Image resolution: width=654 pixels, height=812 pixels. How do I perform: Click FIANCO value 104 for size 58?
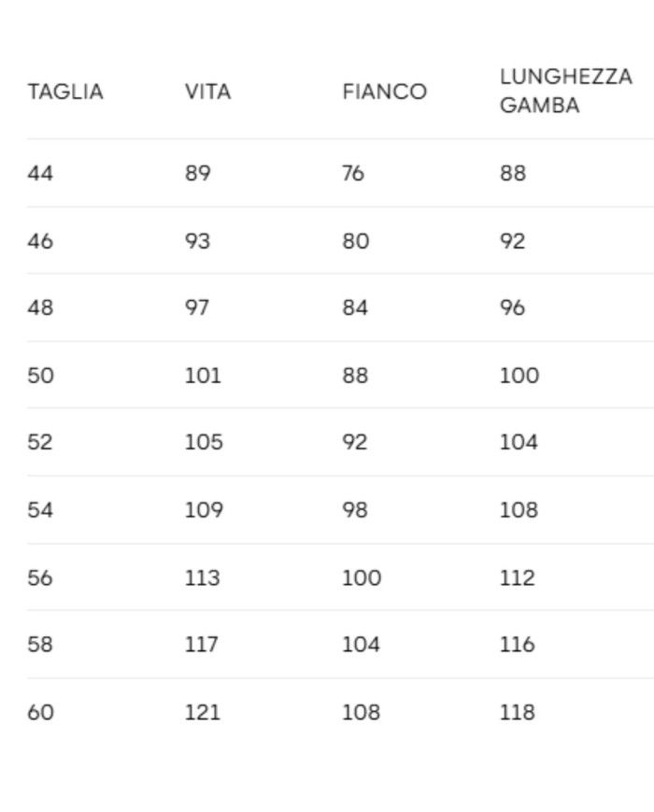coord(361,645)
